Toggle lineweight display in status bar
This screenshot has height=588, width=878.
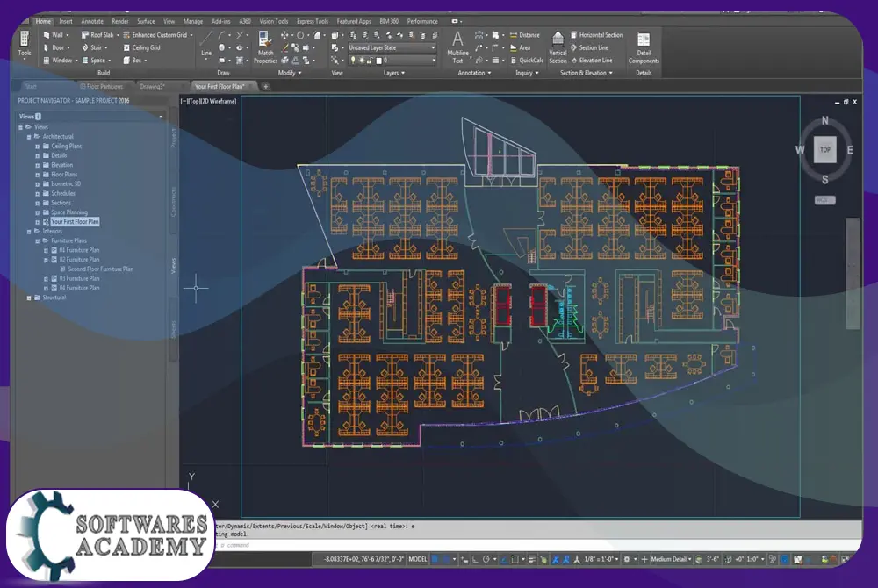[x=531, y=559]
